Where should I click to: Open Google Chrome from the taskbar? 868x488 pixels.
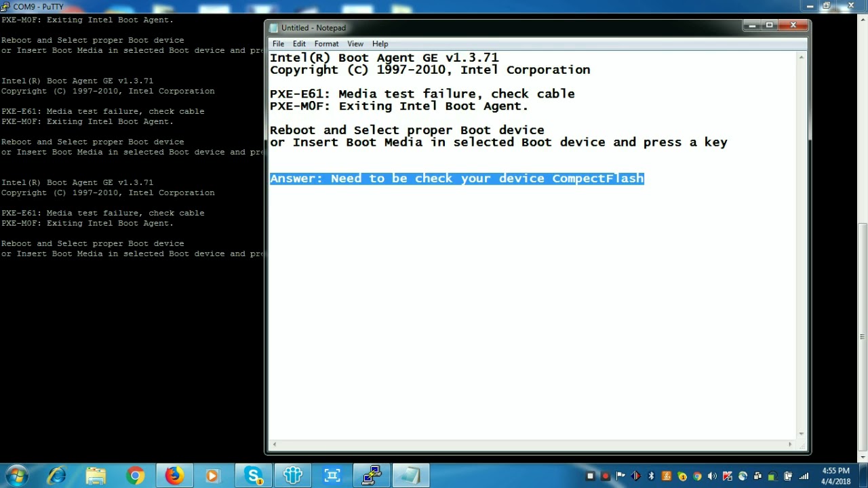coord(135,476)
